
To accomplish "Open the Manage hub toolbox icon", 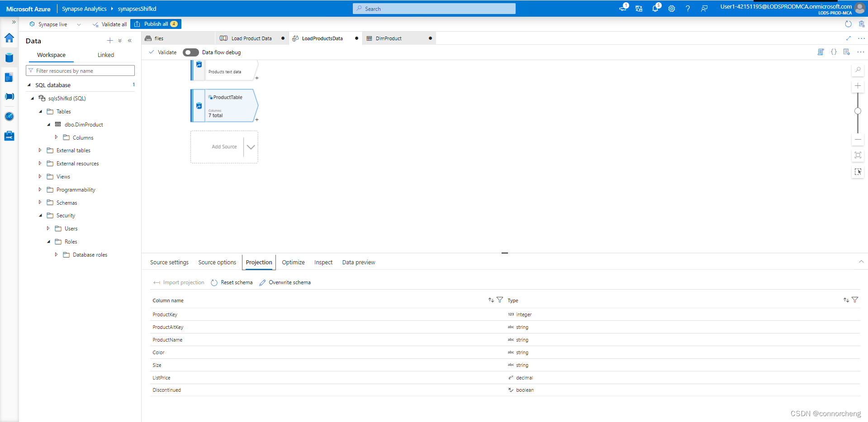I will tap(9, 136).
